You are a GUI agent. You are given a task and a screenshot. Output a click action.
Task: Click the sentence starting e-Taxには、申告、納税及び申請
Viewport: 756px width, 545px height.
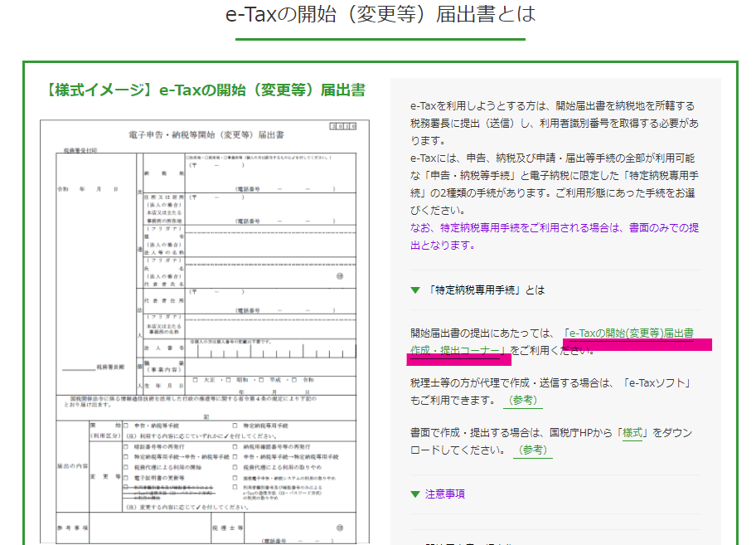555,184
